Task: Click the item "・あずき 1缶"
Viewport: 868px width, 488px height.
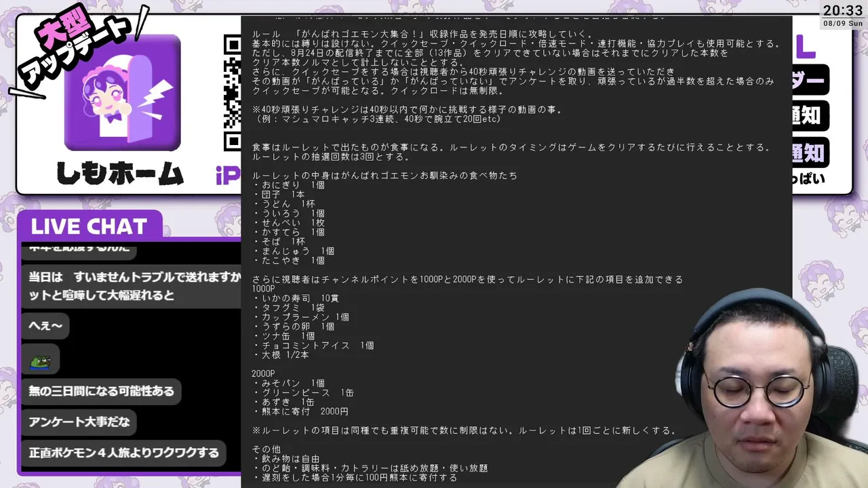Action: pyautogui.click(x=283, y=403)
